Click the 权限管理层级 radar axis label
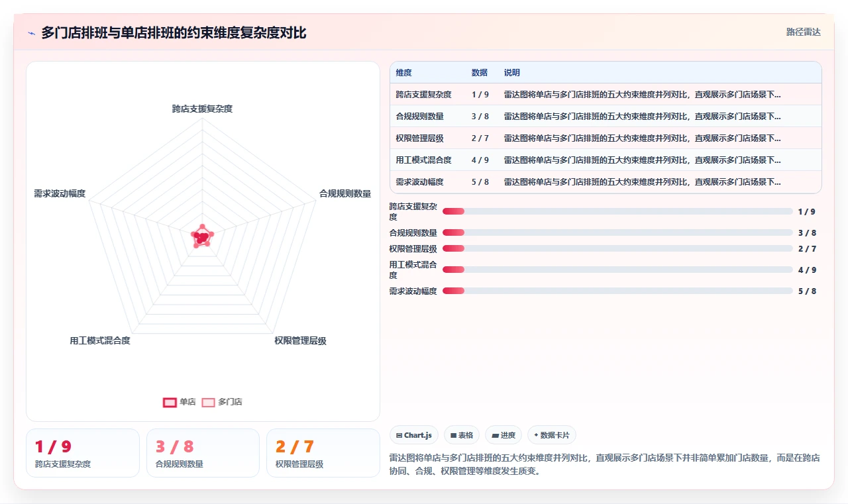This screenshot has height=504, width=848. (x=300, y=340)
